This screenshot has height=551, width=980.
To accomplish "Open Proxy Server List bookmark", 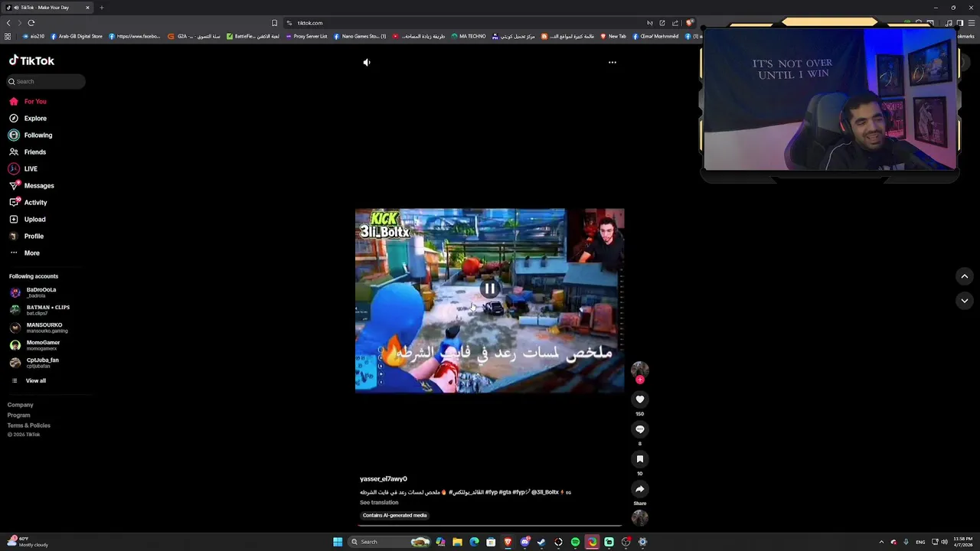I will coord(306,36).
